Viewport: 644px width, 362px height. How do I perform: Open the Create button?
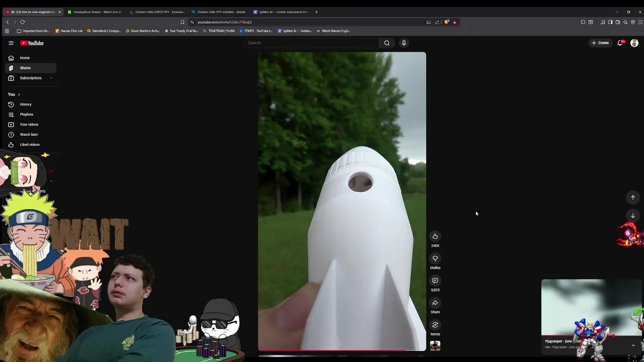pyautogui.click(x=600, y=43)
